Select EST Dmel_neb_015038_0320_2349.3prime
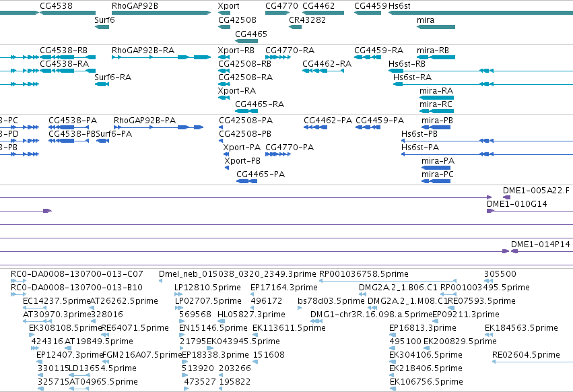The width and height of the screenshot is (573, 392). (x=238, y=274)
